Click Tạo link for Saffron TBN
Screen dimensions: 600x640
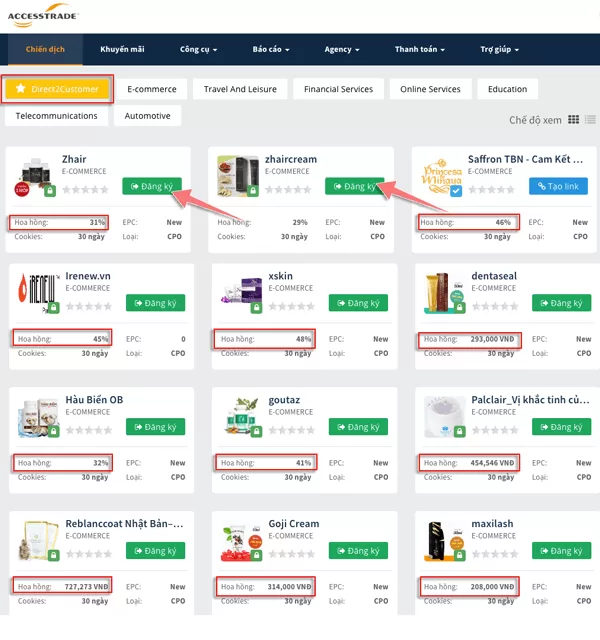[558, 186]
